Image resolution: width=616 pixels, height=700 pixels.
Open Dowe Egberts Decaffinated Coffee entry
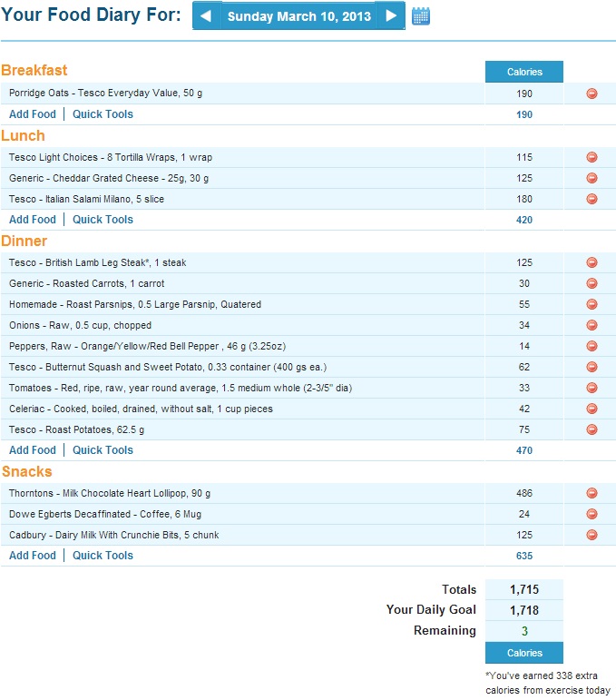(x=105, y=514)
